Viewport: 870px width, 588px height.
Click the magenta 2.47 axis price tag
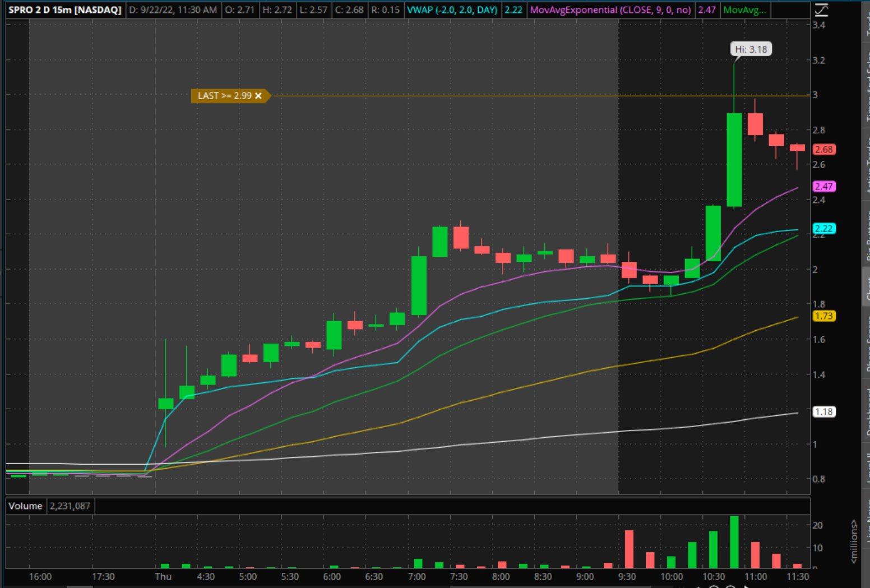(x=824, y=186)
